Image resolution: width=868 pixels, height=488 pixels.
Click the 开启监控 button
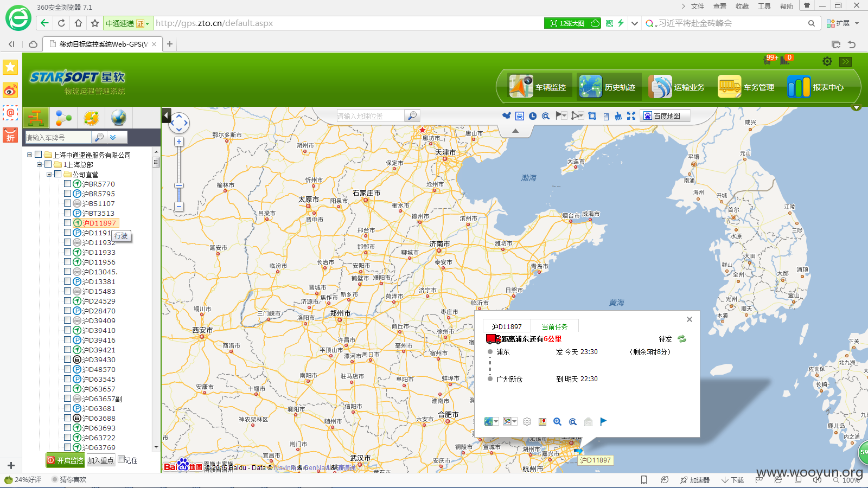click(66, 460)
